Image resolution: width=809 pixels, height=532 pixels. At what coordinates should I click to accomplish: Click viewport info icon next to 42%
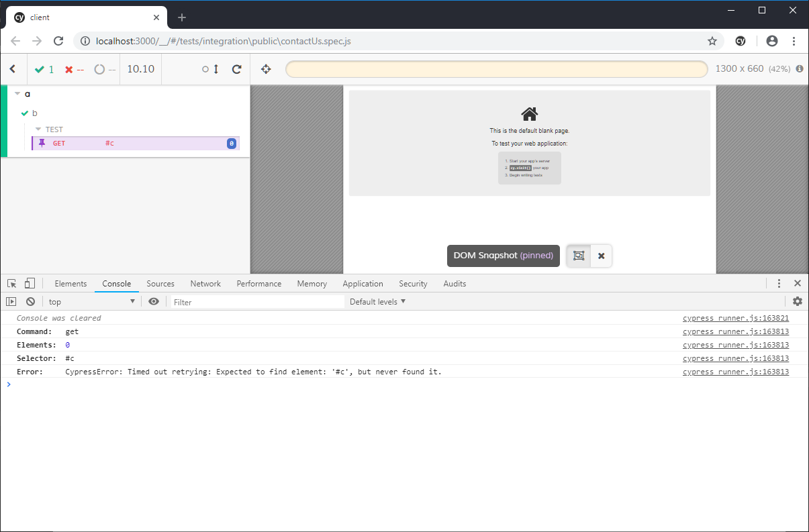[x=800, y=69]
